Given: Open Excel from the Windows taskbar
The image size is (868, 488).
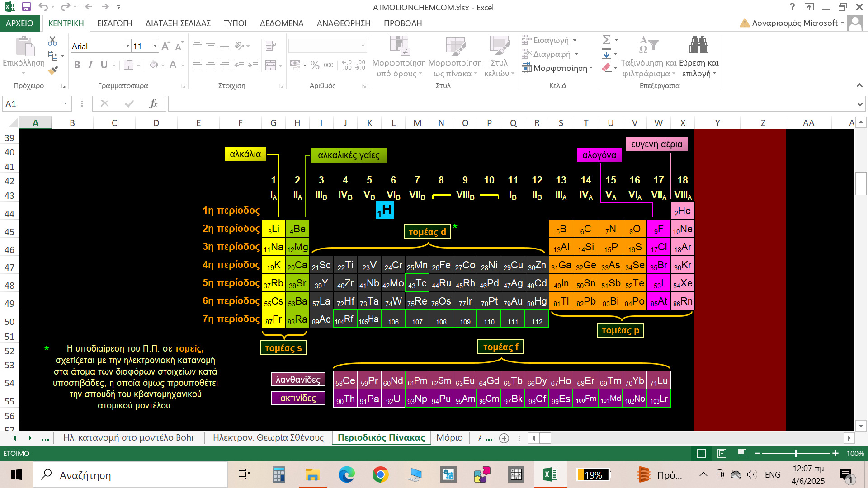Looking at the screenshot, I should pos(550,475).
